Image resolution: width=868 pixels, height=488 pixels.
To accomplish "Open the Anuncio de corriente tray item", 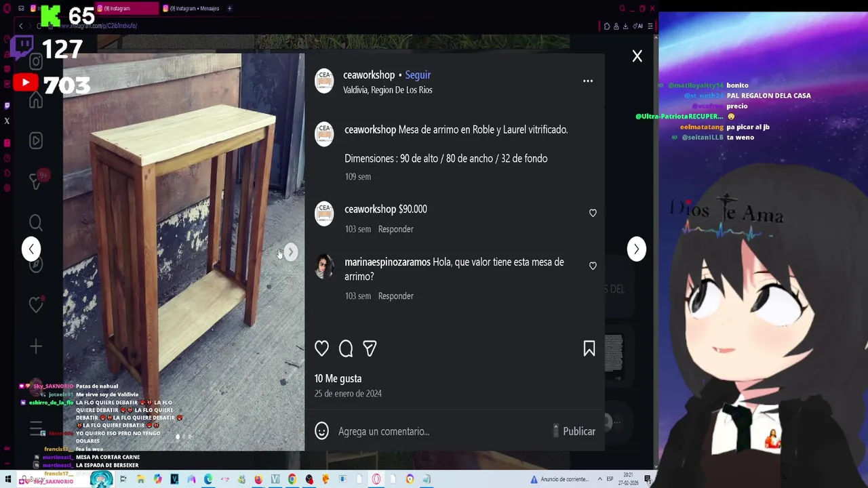I will click(x=559, y=479).
